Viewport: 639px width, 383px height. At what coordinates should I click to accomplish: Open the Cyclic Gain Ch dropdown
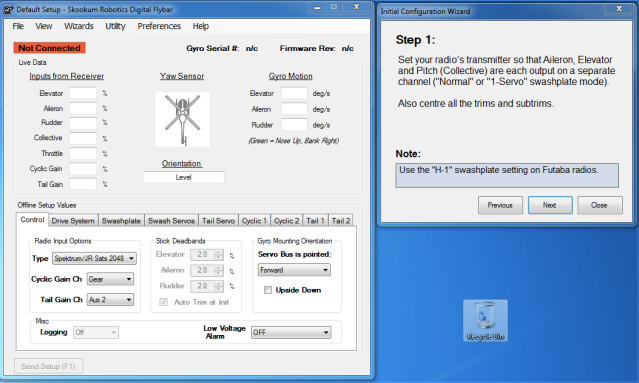point(110,279)
